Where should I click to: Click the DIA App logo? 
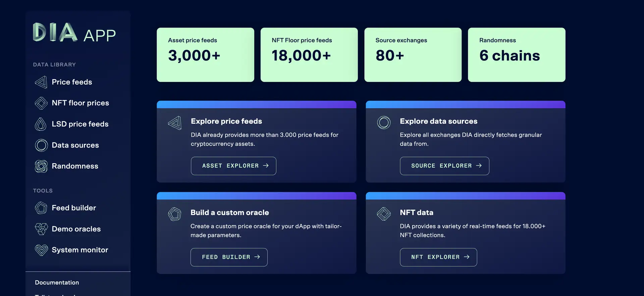point(74,33)
